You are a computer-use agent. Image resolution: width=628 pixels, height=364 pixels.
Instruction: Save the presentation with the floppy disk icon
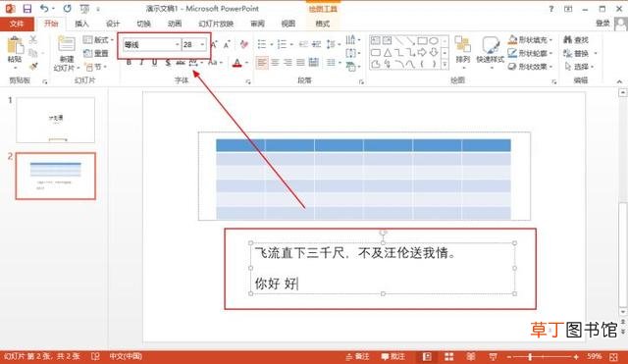[26, 9]
